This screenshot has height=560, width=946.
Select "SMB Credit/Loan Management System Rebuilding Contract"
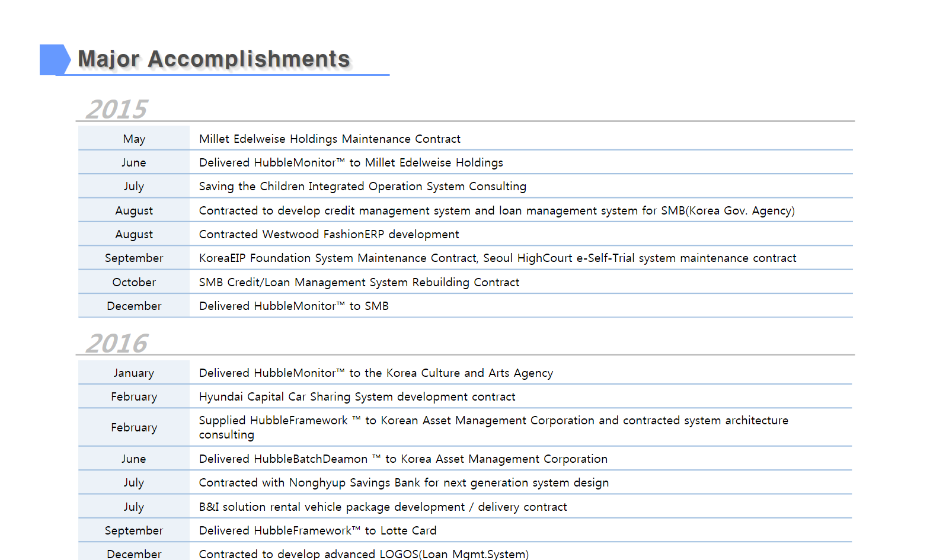point(359,282)
